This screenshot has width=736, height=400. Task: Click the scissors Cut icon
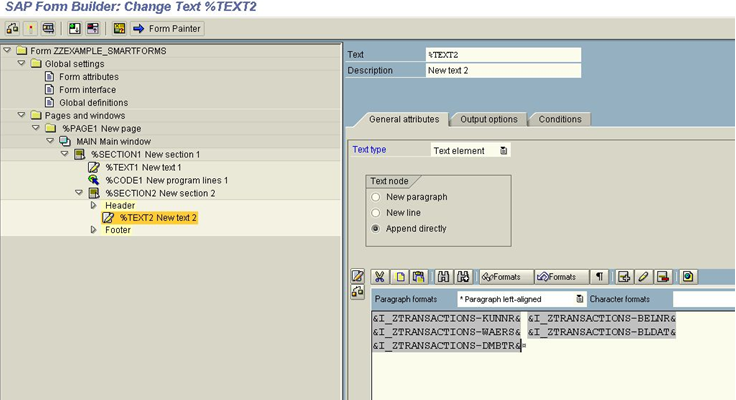coord(380,277)
